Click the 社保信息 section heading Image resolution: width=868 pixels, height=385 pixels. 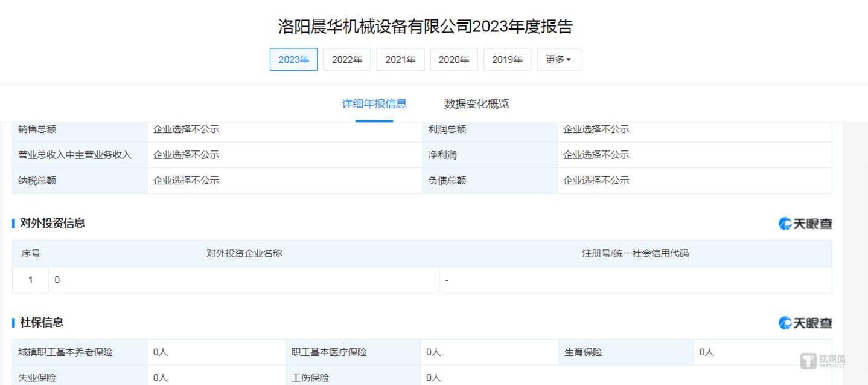pyautogui.click(x=42, y=322)
